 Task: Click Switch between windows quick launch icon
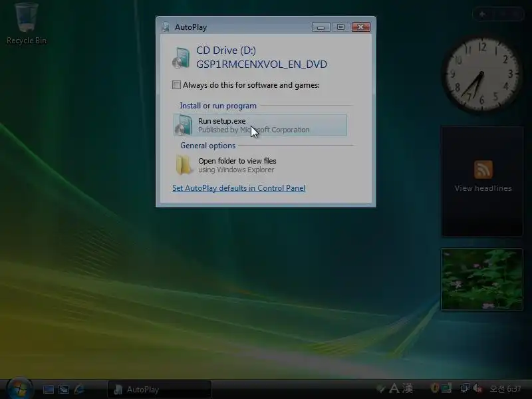(63, 389)
